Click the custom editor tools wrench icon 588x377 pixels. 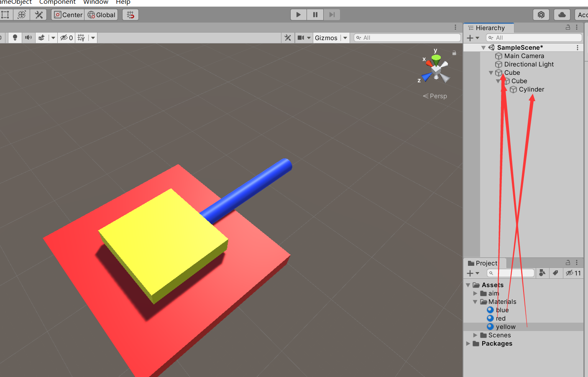39,15
